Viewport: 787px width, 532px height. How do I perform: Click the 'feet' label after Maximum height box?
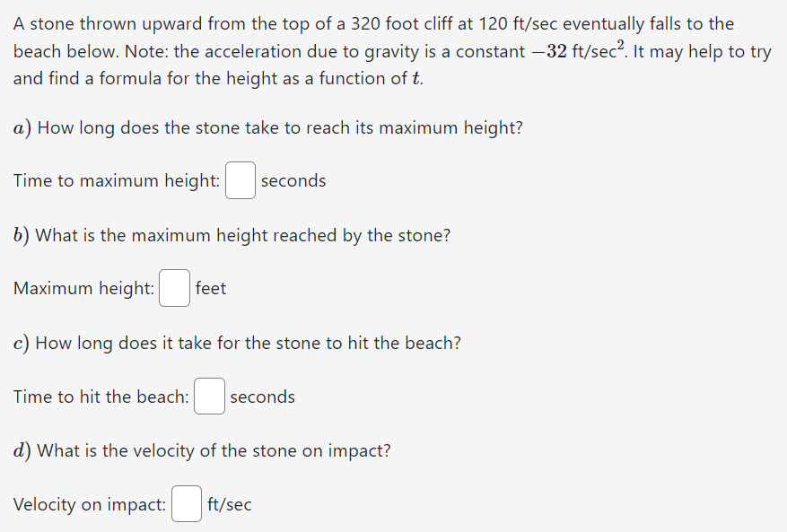(x=213, y=288)
